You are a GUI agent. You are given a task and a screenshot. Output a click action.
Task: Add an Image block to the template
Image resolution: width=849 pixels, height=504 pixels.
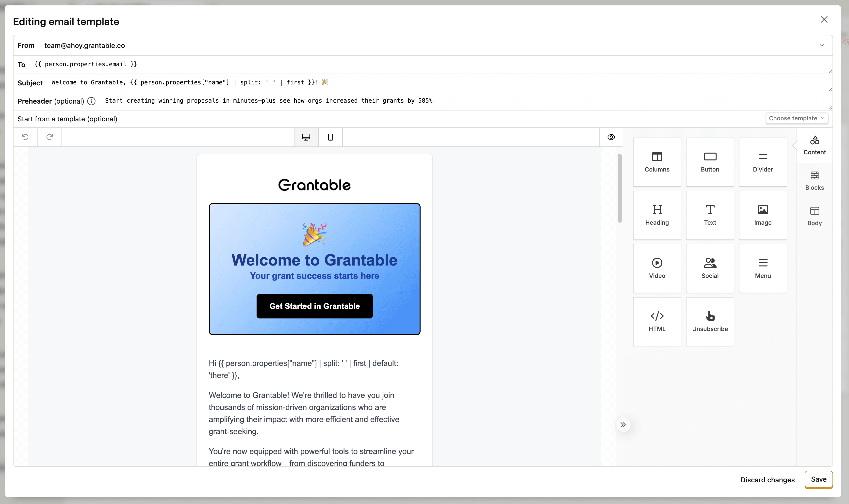point(763,215)
